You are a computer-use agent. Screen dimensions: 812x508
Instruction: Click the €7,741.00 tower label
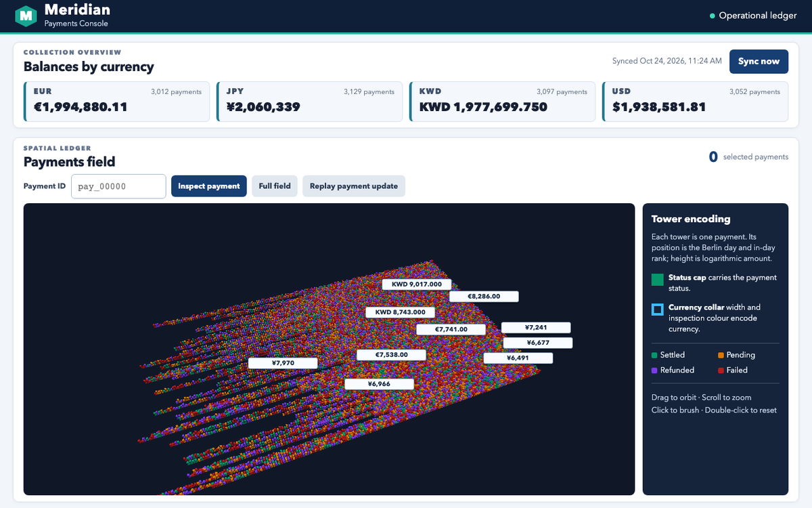451,330
